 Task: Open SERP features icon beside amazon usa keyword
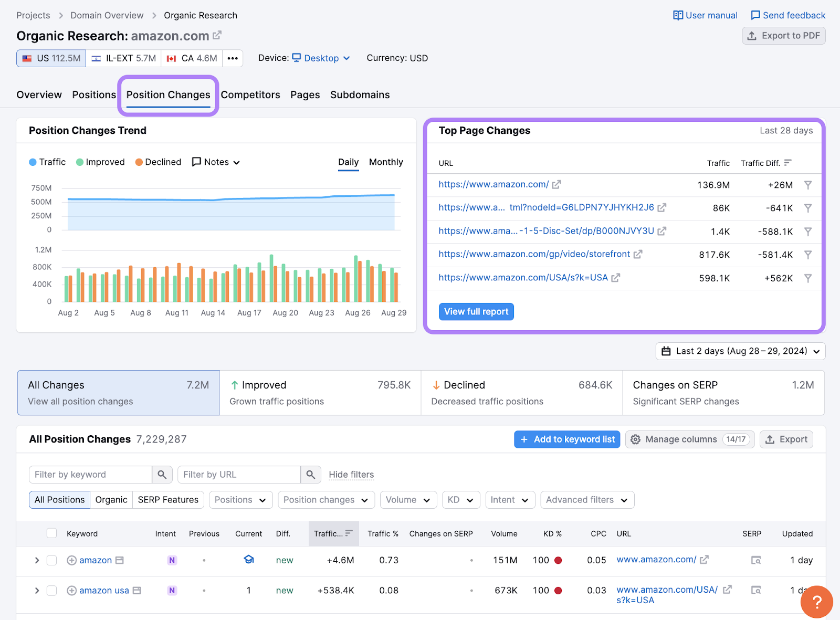click(x=137, y=591)
